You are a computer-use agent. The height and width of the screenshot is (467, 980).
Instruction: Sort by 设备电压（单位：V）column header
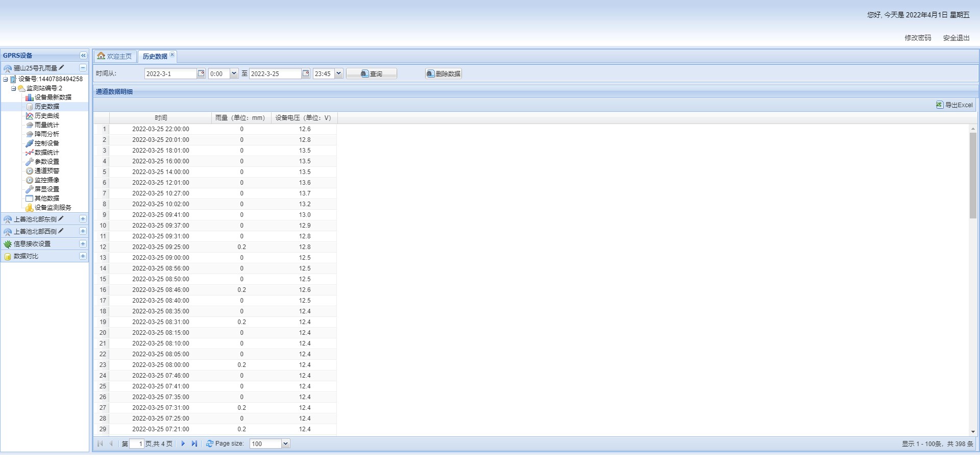pos(304,118)
